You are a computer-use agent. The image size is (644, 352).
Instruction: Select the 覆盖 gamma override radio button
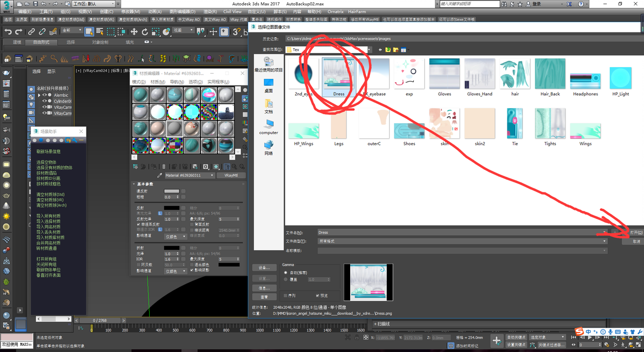point(286,279)
